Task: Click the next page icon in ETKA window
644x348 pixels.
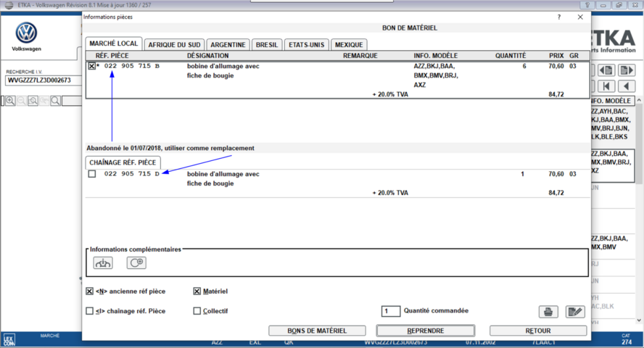Action: [x=627, y=70]
